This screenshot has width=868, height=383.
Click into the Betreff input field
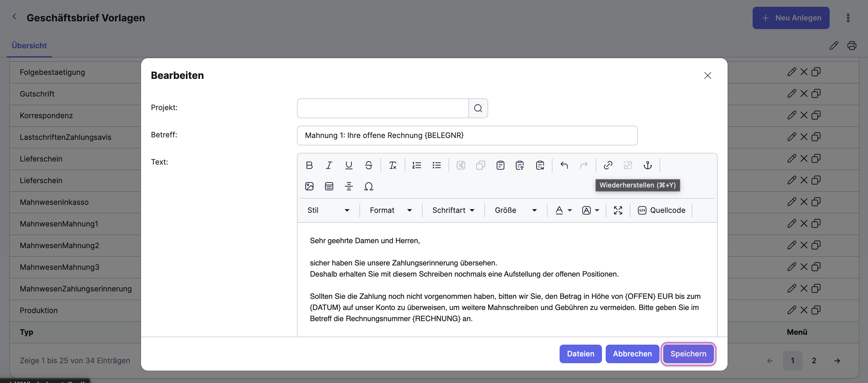[x=467, y=136]
